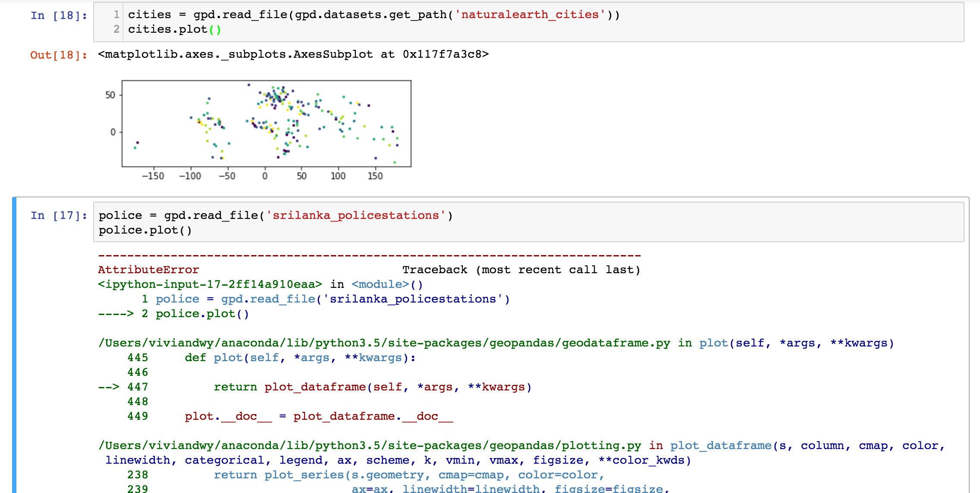Screen dimensions: 980x493
Task: Click line number 2 in cell gutter
Action: click(x=116, y=29)
